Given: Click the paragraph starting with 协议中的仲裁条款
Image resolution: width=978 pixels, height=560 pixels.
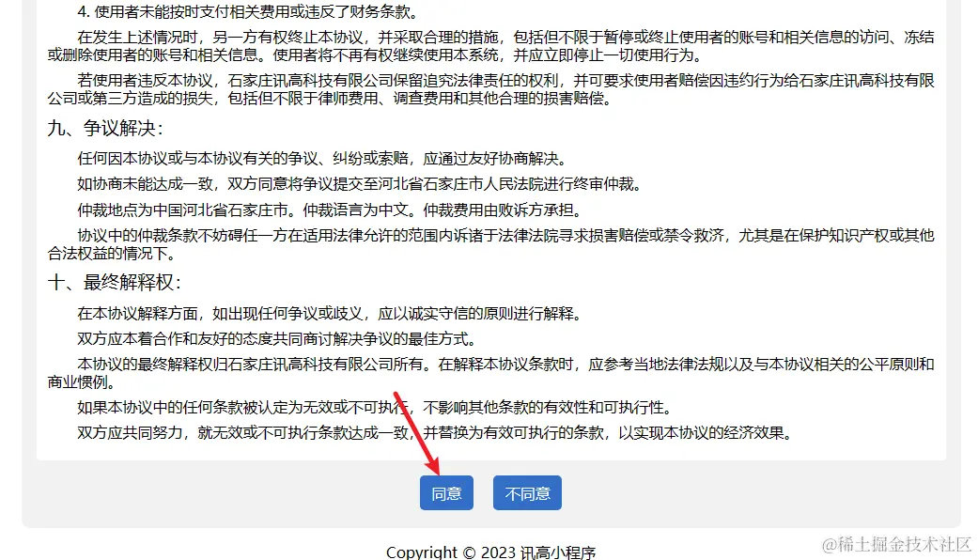Looking at the screenshot, I should [490, 244].
